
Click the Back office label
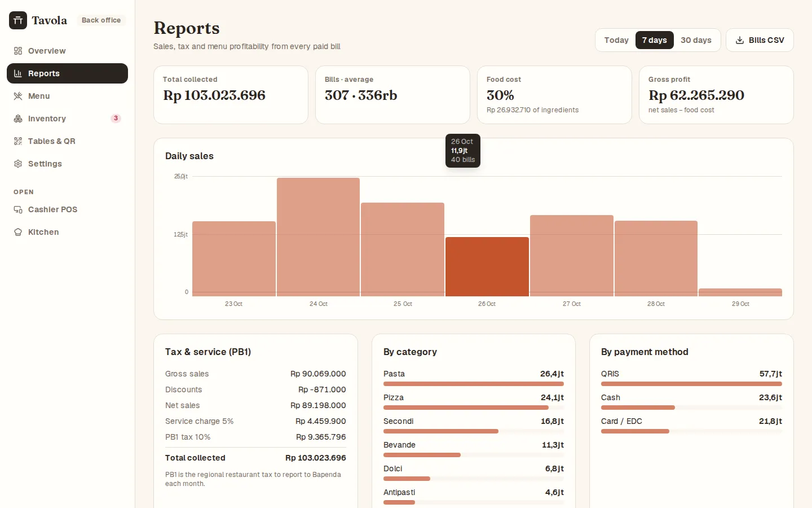[101, 20]
